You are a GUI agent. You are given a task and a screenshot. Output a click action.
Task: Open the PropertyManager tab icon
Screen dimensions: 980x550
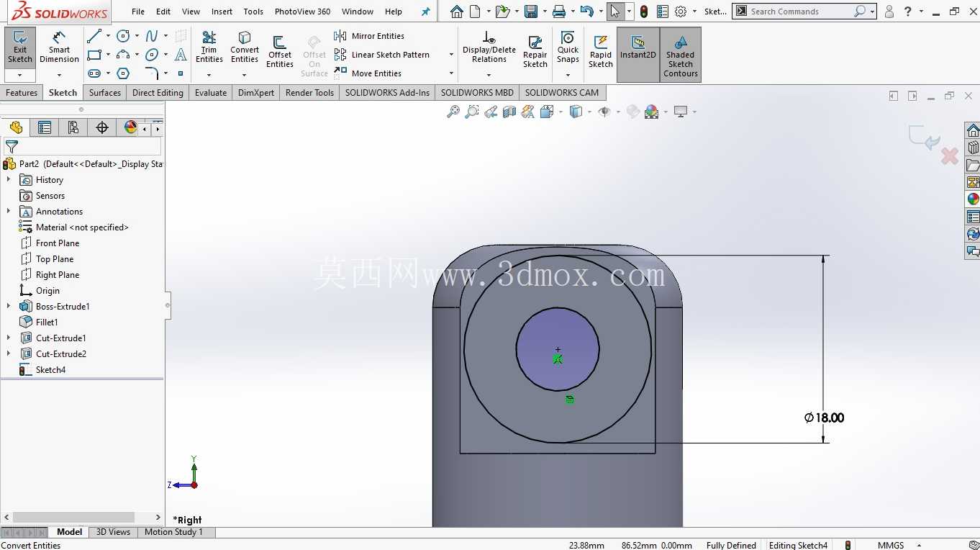coord(45,127)
